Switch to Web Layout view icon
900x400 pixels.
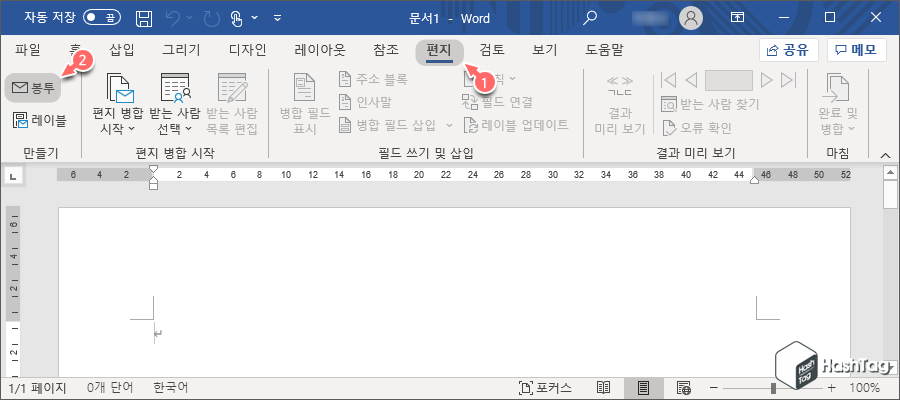click(x=684, y=387)
